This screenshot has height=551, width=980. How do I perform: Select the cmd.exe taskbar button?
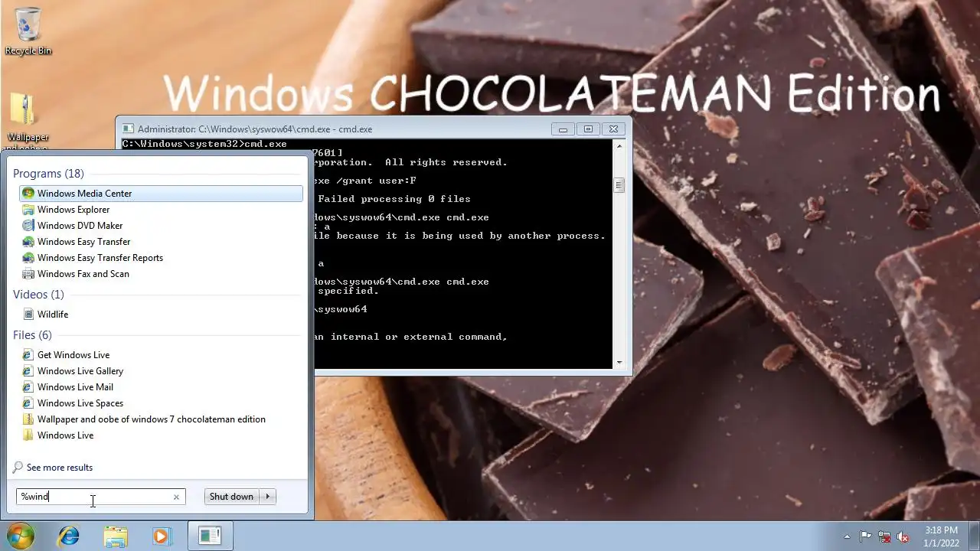(x=210, y=536)
